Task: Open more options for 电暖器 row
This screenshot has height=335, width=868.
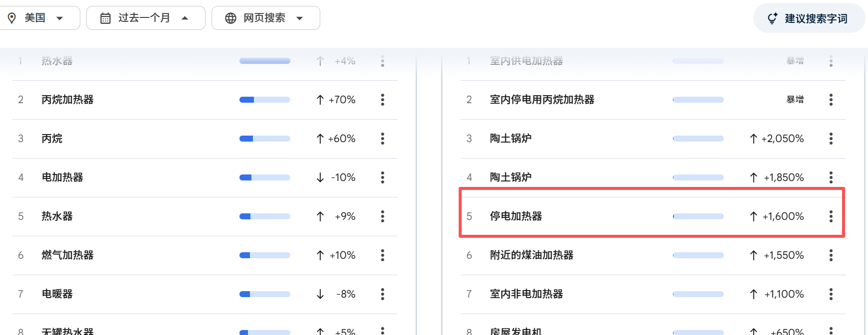Action: 383,294
